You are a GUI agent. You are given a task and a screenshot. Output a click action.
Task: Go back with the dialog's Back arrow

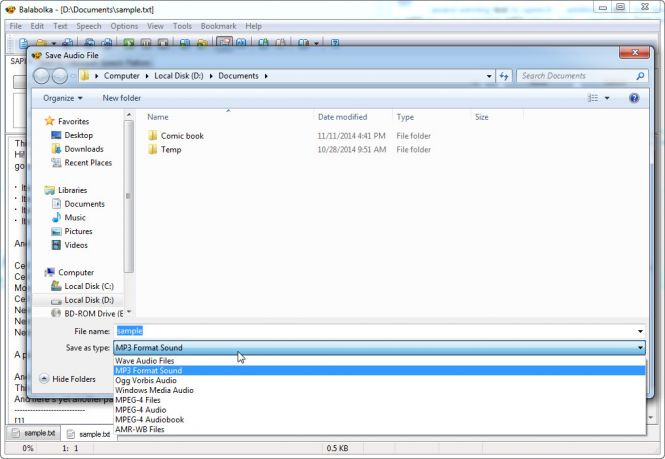(x=42, y=76)
